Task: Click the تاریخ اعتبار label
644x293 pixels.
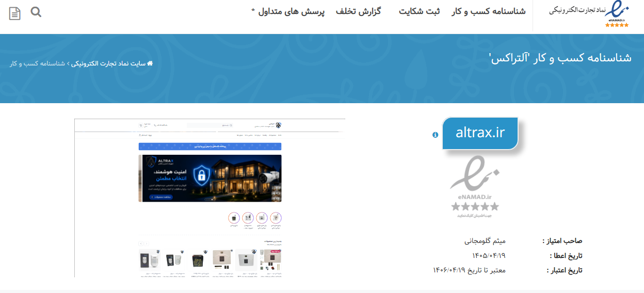Action: point(565,270)
